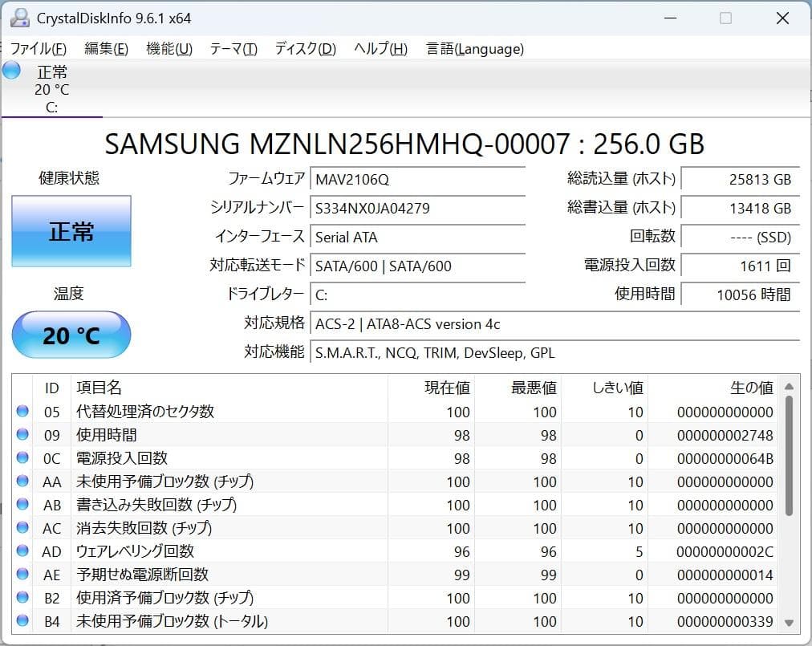The height and width of the screenshot is (646, 812).
Task: Click the 20 °C temperature gauge
Action: [71, 335]
